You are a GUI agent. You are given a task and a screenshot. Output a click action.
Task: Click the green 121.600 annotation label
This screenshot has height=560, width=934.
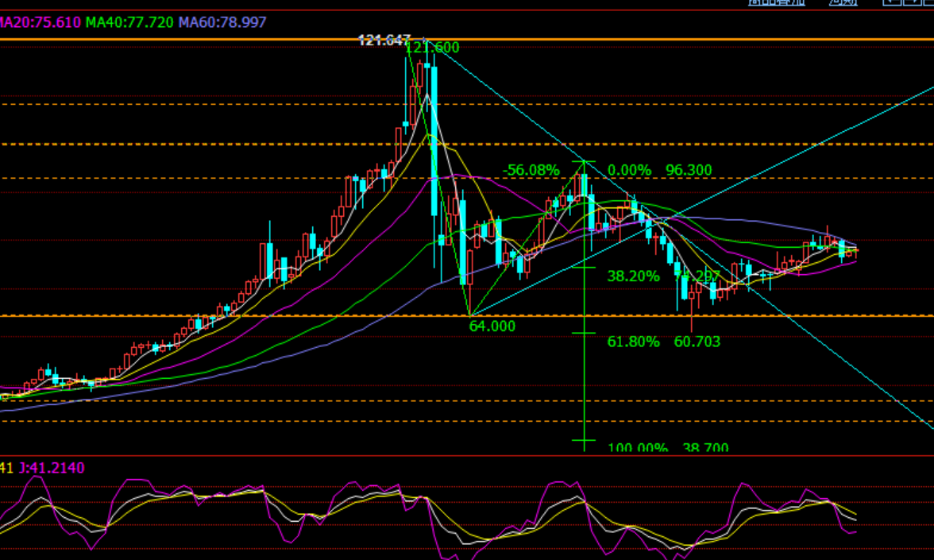click(x=432, y=48)
